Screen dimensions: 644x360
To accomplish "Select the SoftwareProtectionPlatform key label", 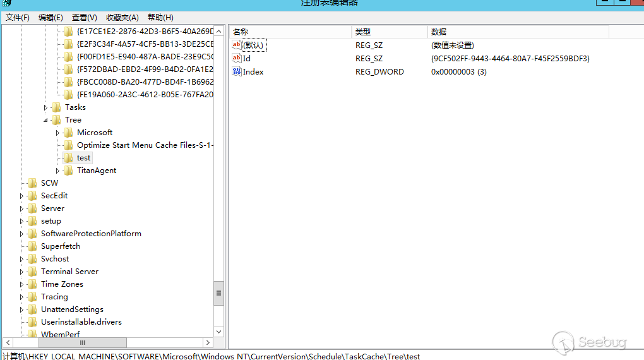I will tap(91, 234).
